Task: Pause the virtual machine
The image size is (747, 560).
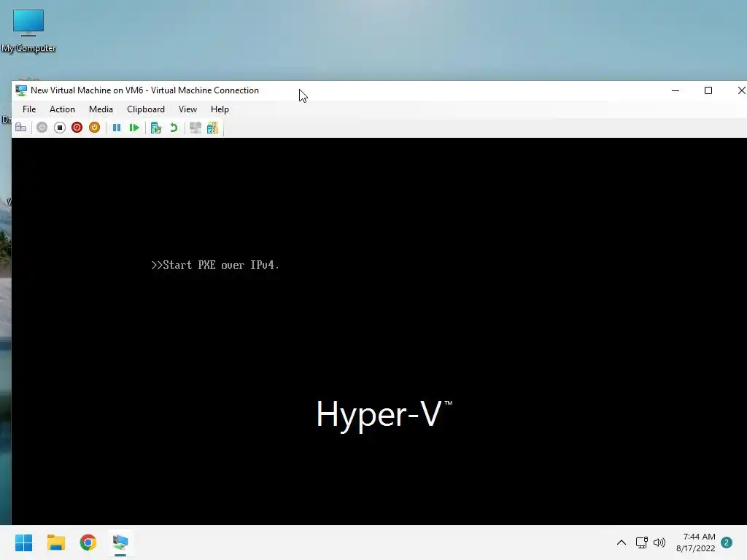Action: point(116,128)
